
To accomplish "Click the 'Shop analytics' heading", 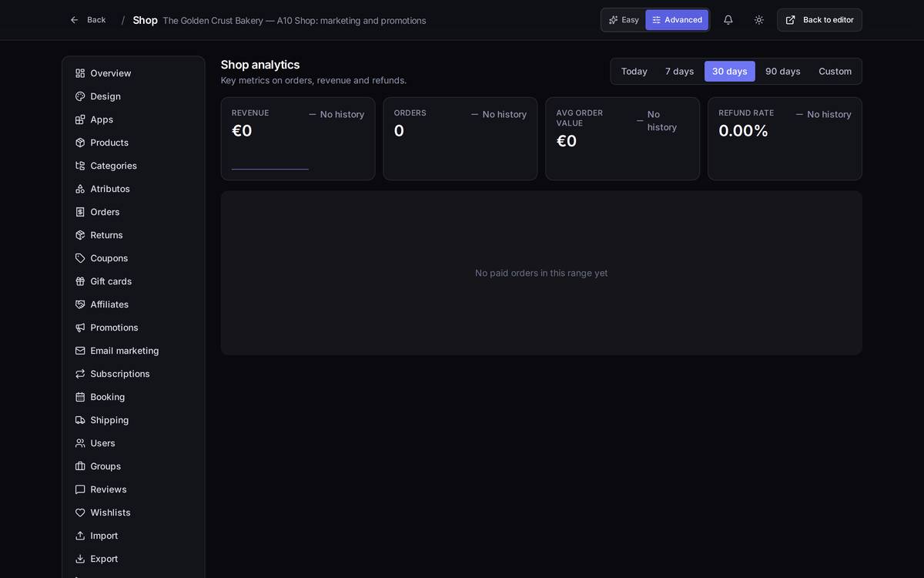I will pos(260,65).
